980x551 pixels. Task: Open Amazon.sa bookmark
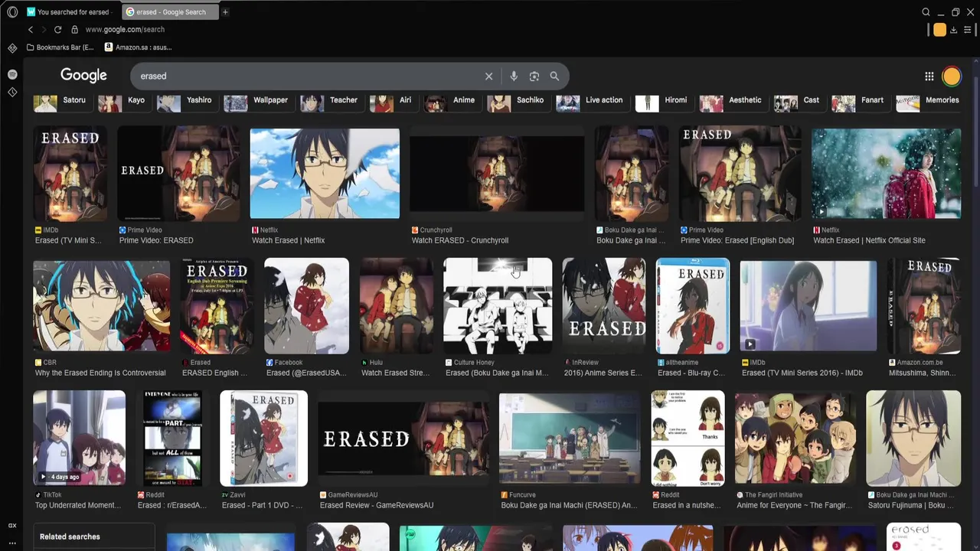[138, 47]
